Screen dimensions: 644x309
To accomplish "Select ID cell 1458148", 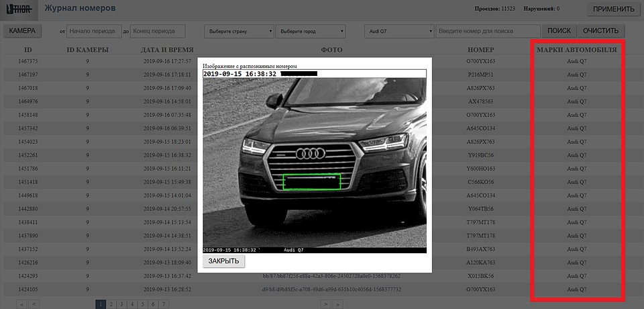I will (x=28, y=115).
